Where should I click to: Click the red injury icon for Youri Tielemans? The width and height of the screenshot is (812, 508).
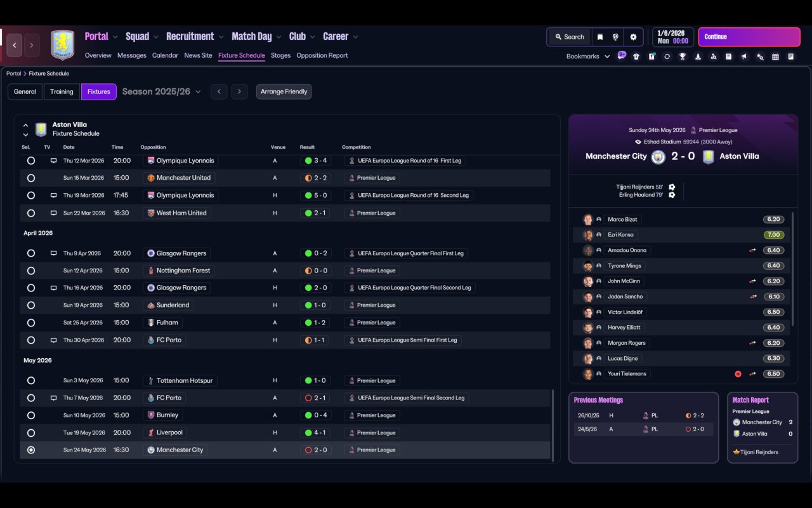738,374
